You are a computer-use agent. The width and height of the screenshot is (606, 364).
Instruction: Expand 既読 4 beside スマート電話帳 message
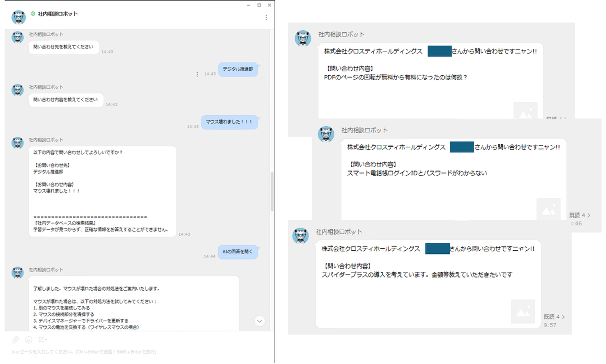579,215
